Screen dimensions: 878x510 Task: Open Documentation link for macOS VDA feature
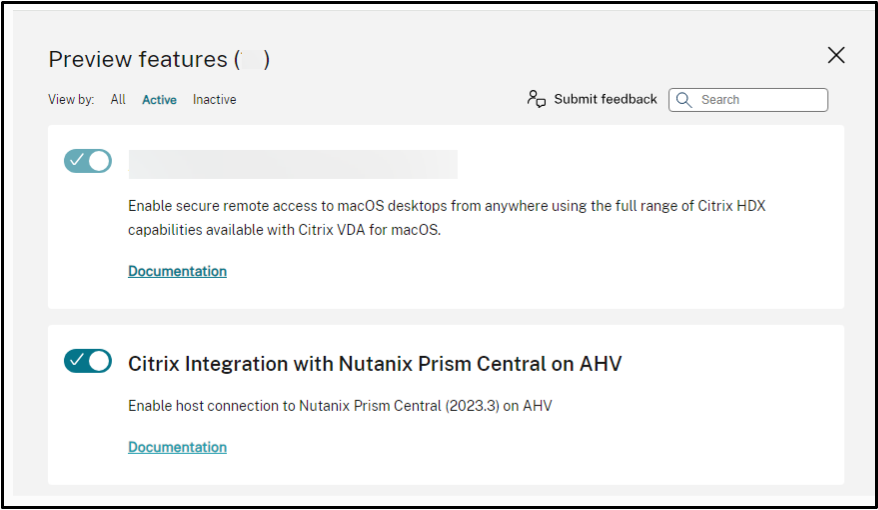tap(177, 271)
